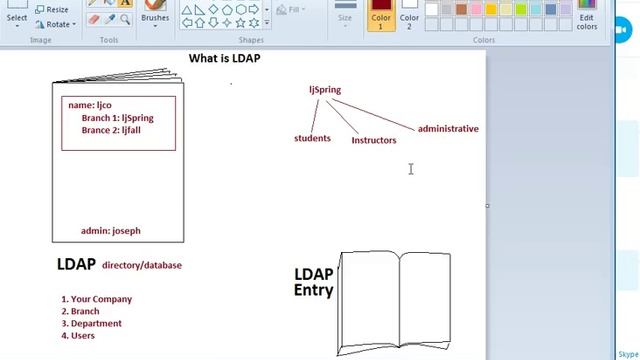Pick the light gray palette swatch

(x=447, y=9)
